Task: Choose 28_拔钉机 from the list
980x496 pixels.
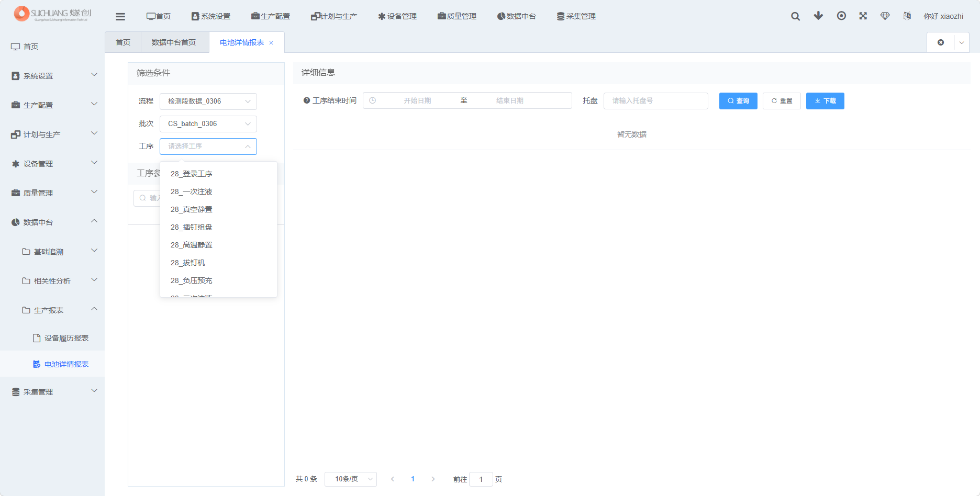Action: point(218,263)
